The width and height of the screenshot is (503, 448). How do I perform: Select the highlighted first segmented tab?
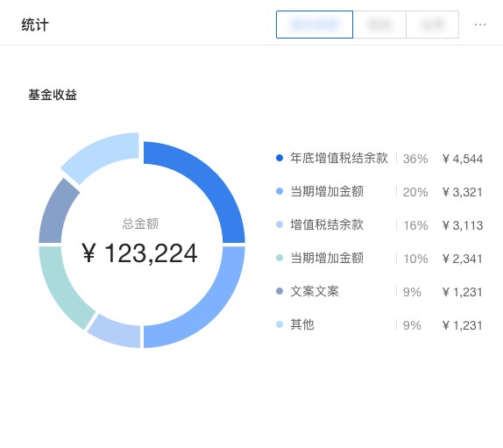[x=315, y=25]
